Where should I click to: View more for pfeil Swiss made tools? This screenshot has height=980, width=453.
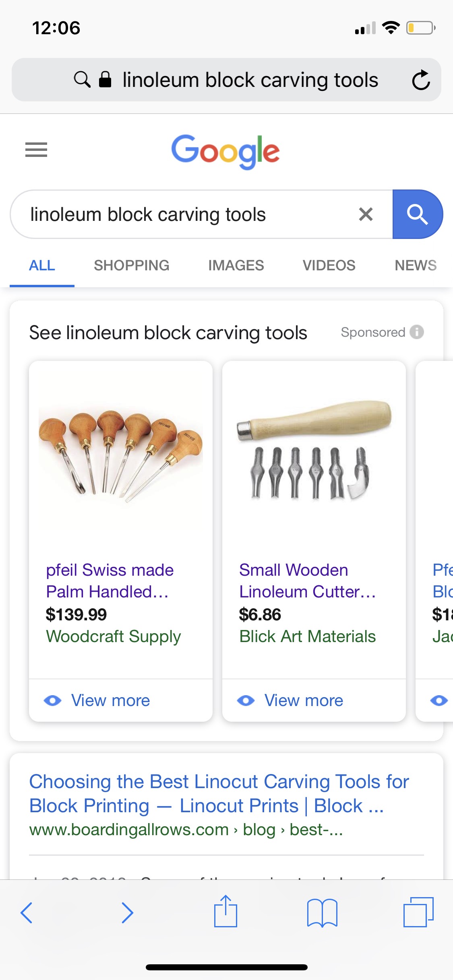tap(110, 700)
